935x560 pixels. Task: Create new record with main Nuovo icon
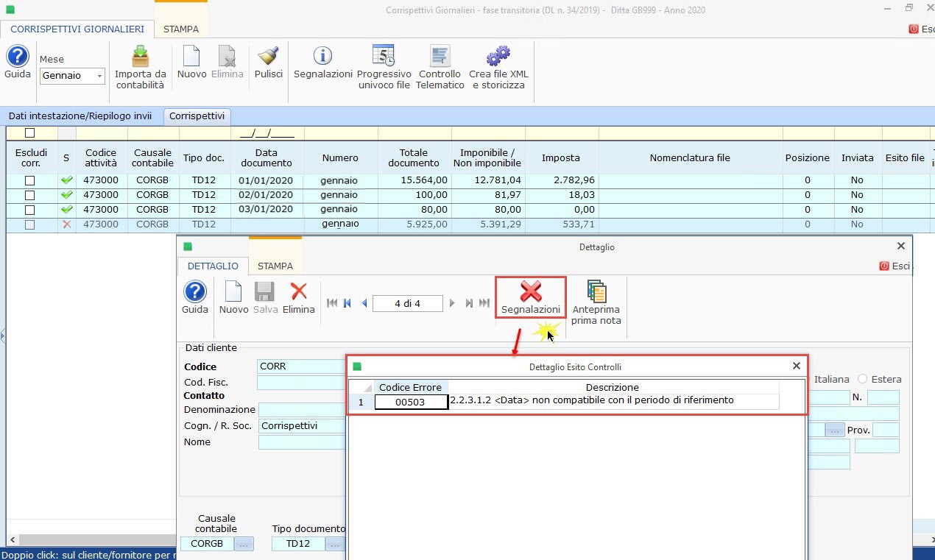click(191, 63)
